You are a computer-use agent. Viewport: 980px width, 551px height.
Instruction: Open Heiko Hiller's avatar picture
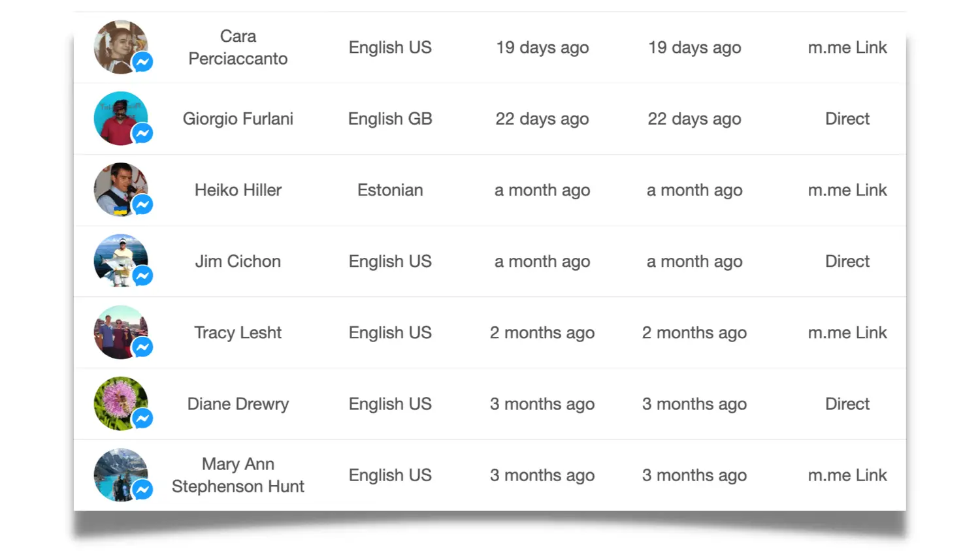coord(118,187)
